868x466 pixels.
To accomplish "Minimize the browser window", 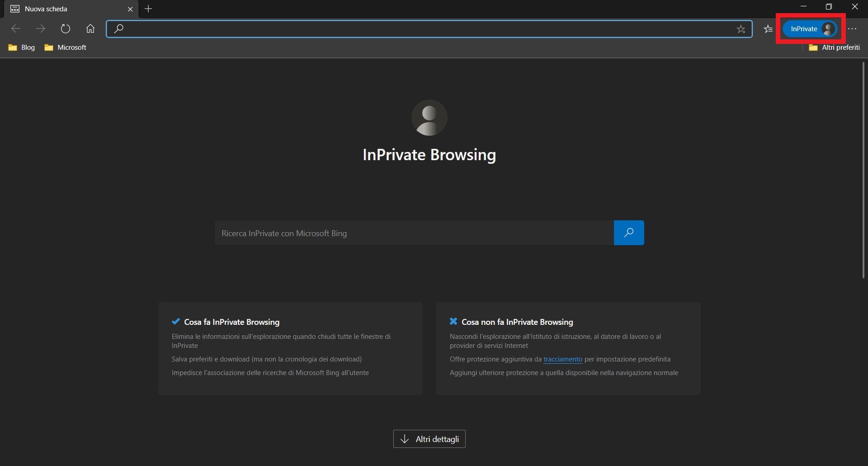I will [803, 7].
